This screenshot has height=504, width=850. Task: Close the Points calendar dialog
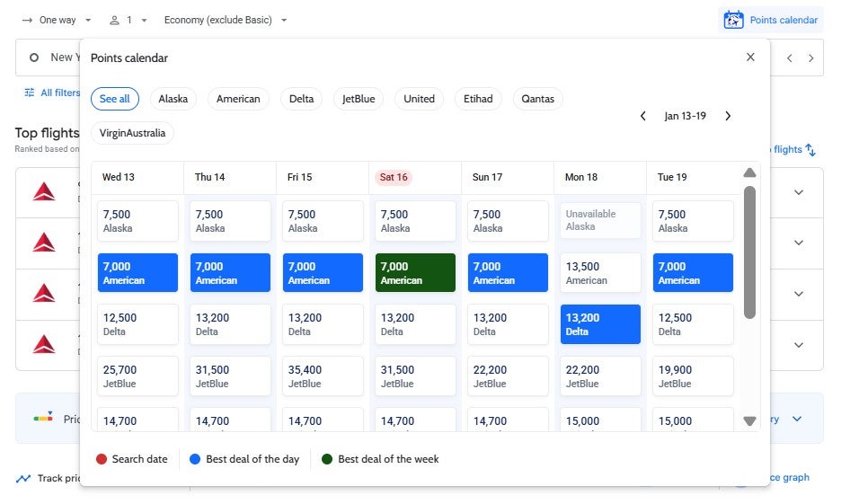(x=750, y=57)
